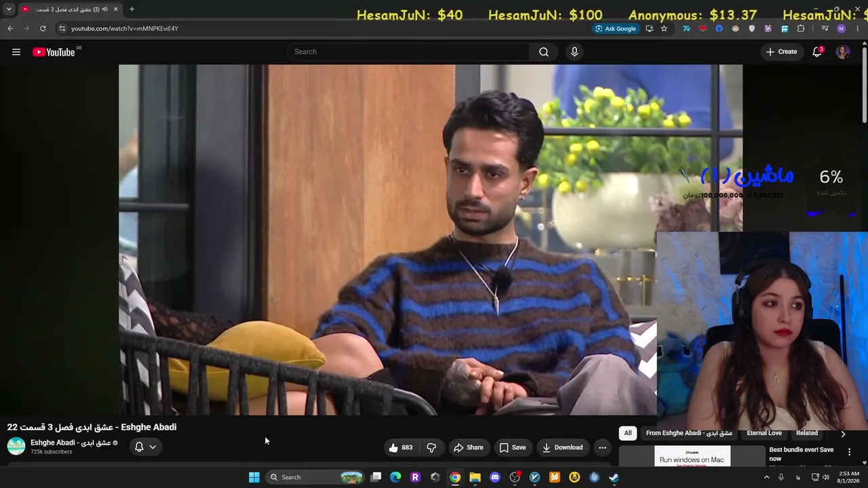Open a new browser tab

click(x=132, y=9)
